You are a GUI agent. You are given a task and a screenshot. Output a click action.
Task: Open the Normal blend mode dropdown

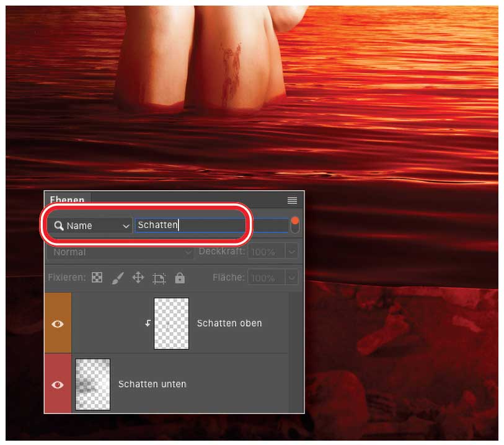tap(120, 252)
